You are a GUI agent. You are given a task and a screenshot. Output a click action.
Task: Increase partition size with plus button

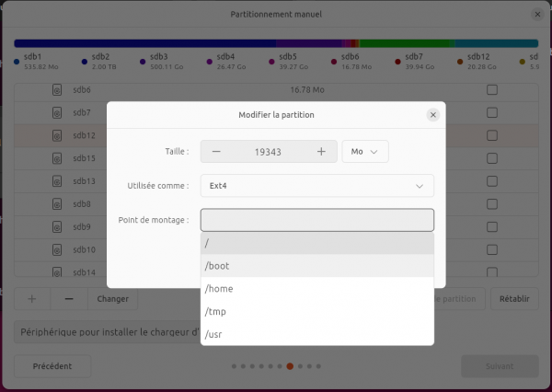pyautogui.click(x=321, y=152)
